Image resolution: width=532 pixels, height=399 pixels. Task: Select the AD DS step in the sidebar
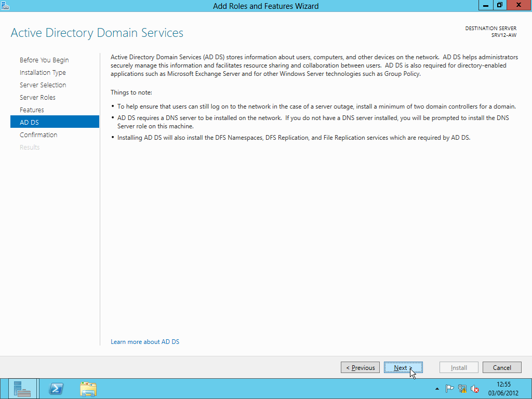tap(55, 122)
